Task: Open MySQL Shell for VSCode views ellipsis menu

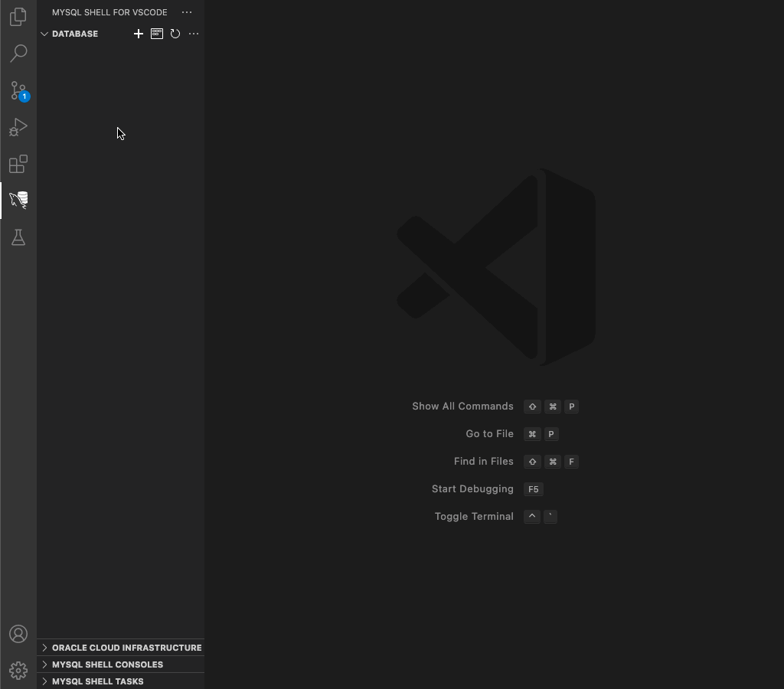Action: pyautogui.click(x=187, y=12)
